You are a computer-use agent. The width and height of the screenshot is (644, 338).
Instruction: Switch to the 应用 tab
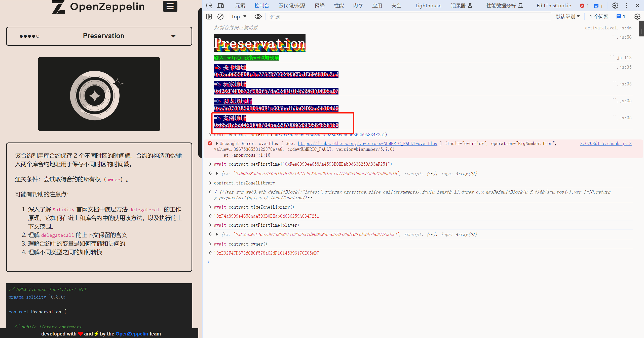377,6
